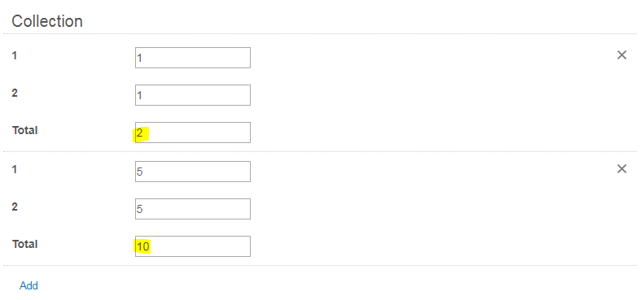Viewport: 644px width, 300px height.
Task: Remove the first collection group with values 1
Action: pos(622,55)
